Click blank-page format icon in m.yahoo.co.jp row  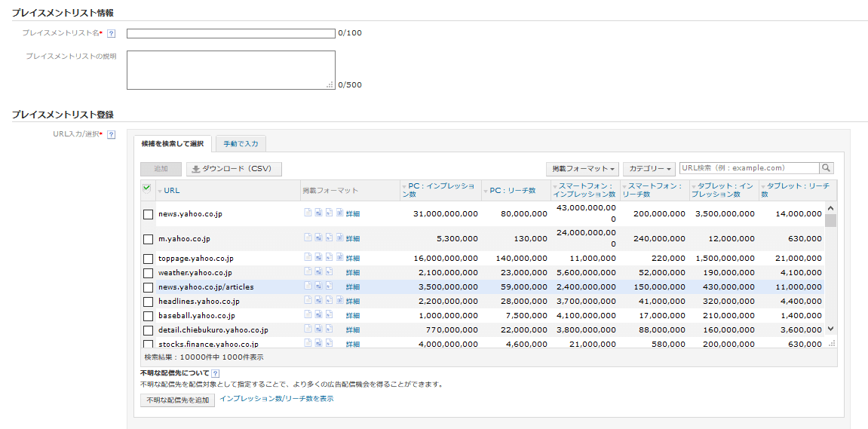308,238
